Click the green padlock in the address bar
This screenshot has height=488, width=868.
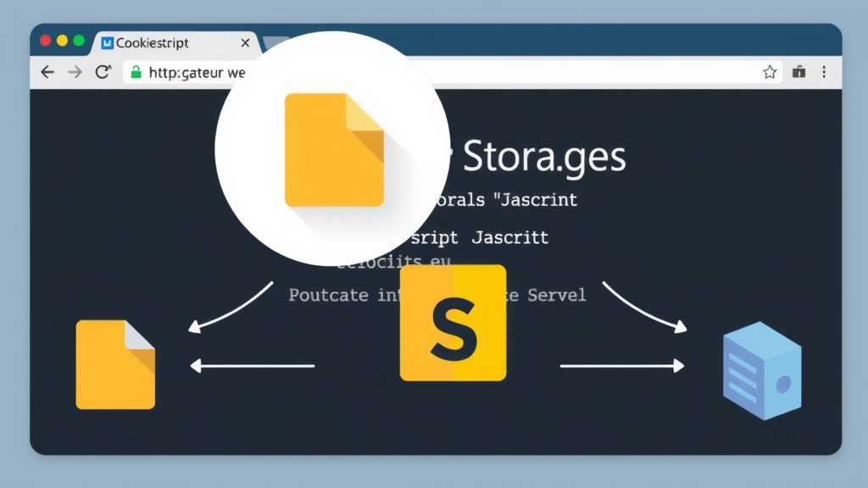point(136,73)
